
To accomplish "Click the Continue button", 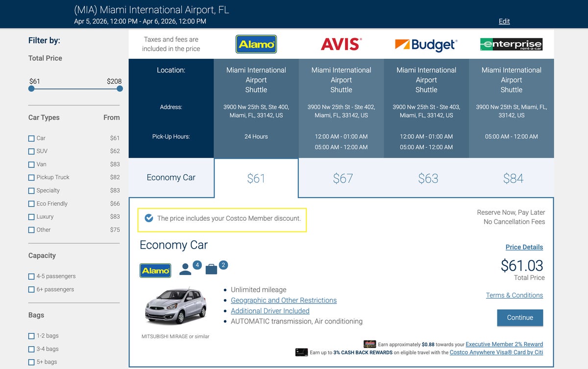I will click(520, 318).
